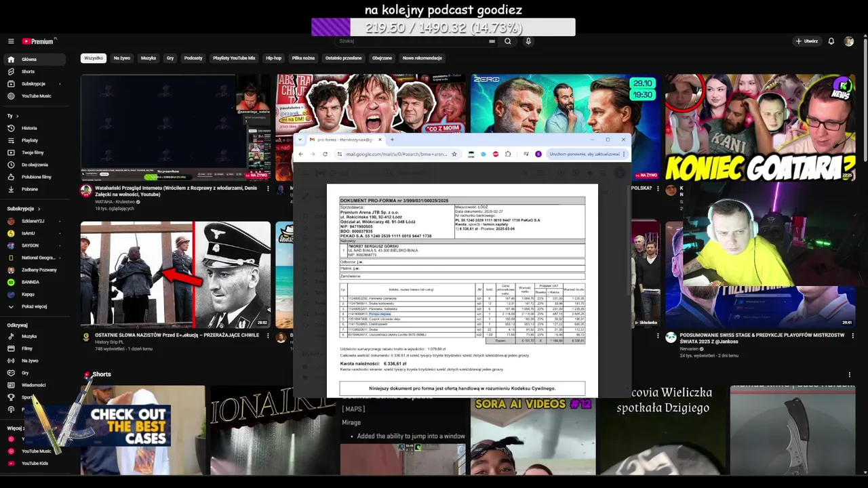The image size is (868, 488).
Task: Open a new tab in the Chrome window
Action: (x=392, y=140)
